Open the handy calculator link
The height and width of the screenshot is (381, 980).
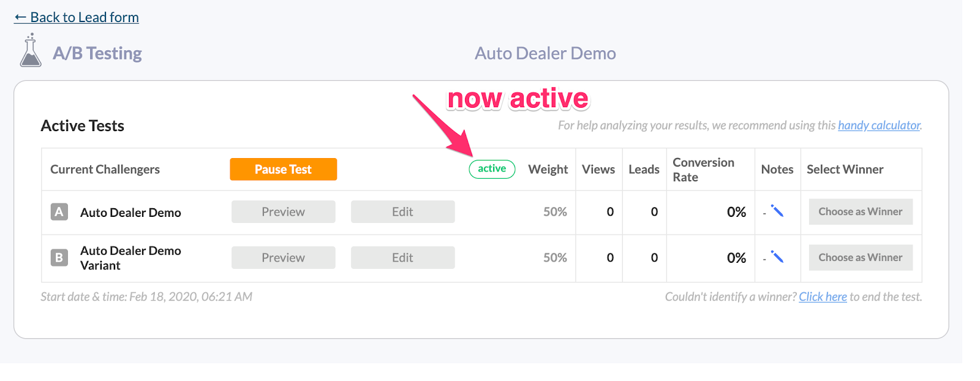879,126
